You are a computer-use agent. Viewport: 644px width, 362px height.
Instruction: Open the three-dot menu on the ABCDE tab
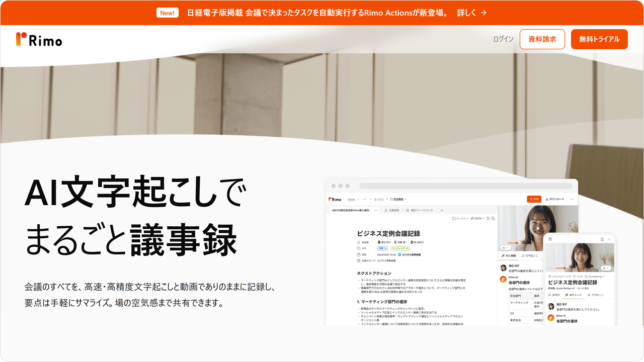point(376,210)
